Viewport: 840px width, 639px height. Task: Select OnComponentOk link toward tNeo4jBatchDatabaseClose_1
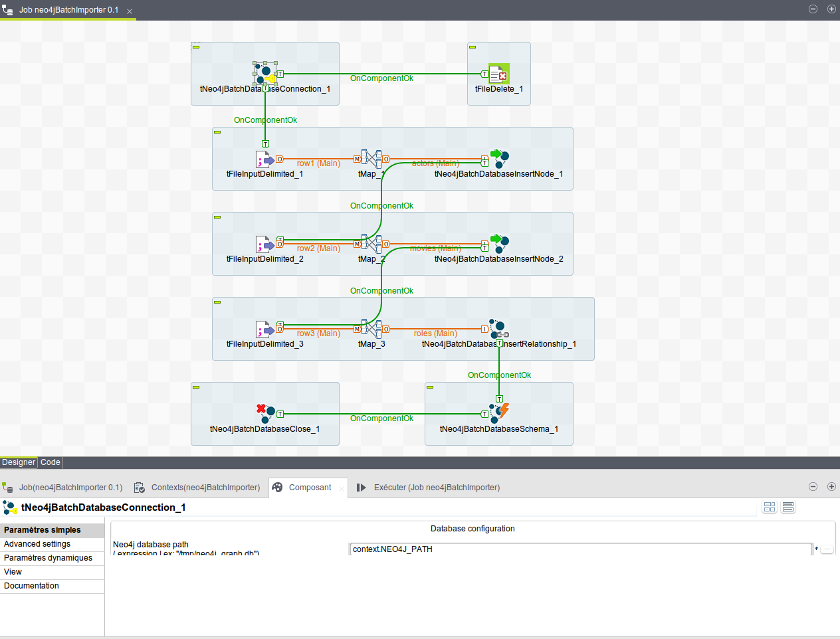click(x=381, y=418)
